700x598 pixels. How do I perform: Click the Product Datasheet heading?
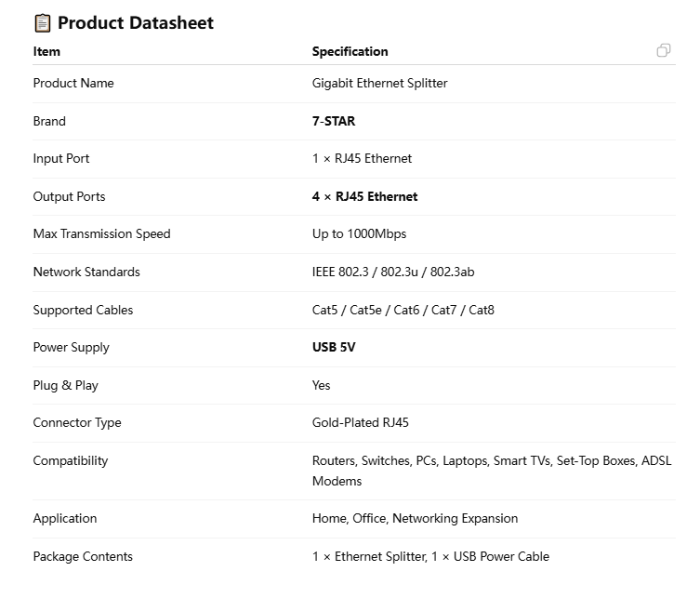[136, 22]
